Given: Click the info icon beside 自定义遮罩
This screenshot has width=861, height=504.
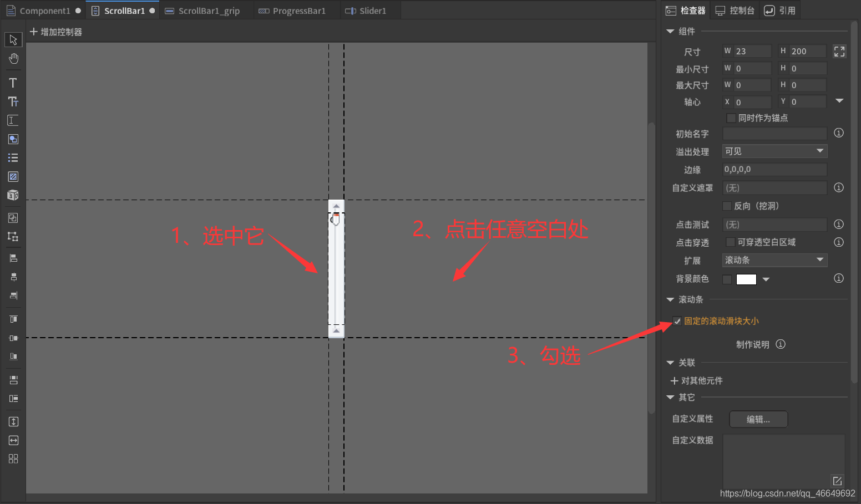Looking at the screenshot, I should [839, 187].
